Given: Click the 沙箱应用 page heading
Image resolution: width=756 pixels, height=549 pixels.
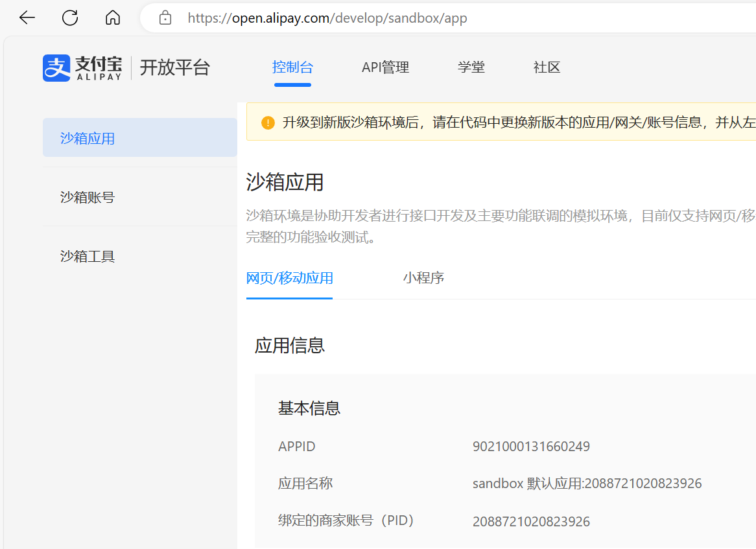Looking at the screenshot, I should [x=285, y=182].
